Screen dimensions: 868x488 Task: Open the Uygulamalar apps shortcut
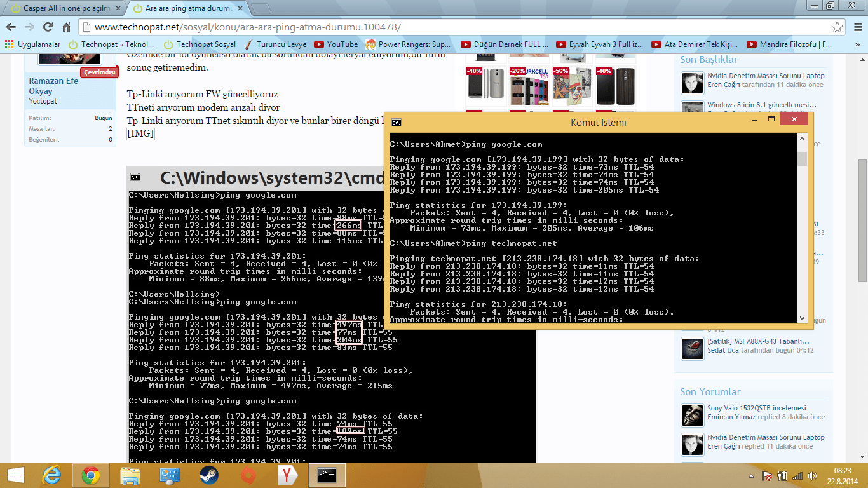[33, 44]
